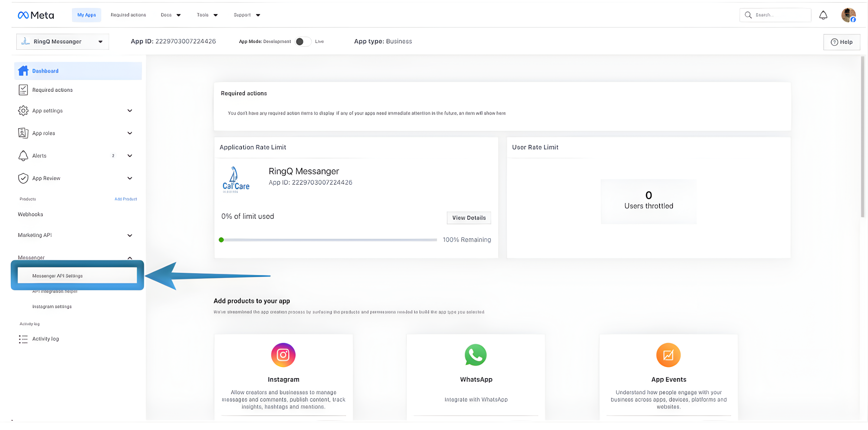
Task: Toggle App Mode from Development to Live
Action: pos(303,42)
